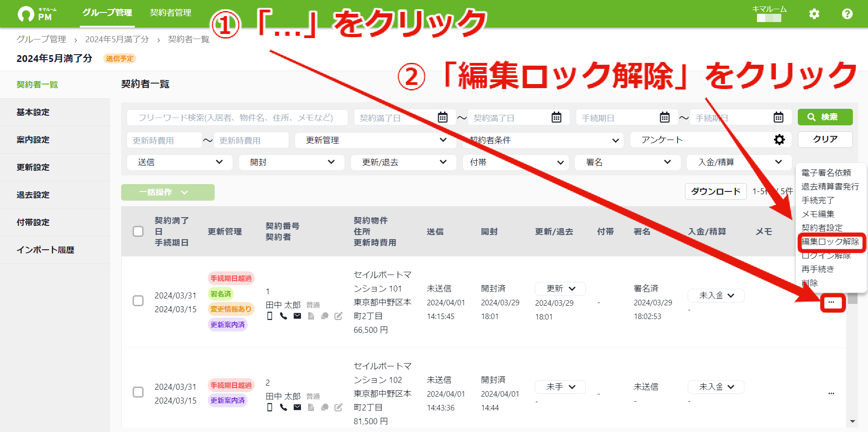Open 付帯設定 in sidebar
The image size is (868, 432).
(55, 222)
